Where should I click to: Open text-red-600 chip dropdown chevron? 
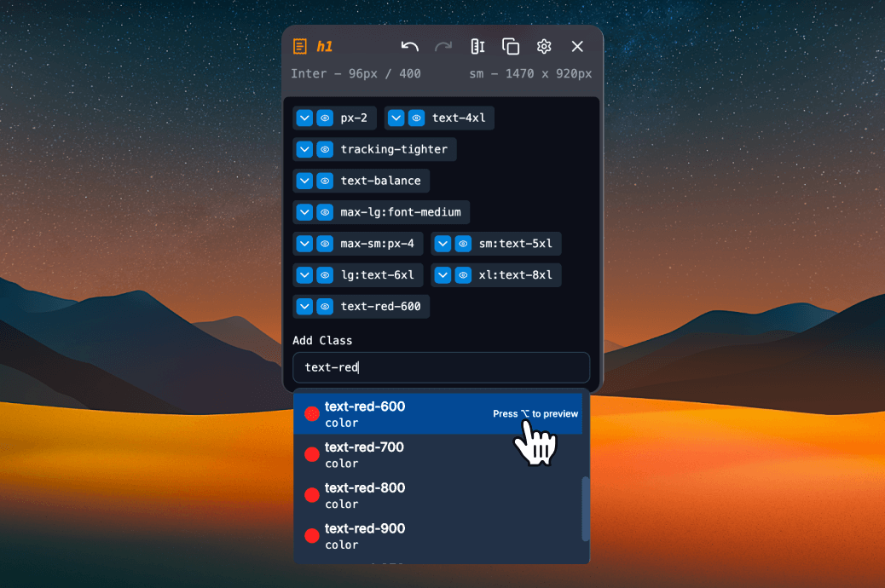(x=304, y=307)
